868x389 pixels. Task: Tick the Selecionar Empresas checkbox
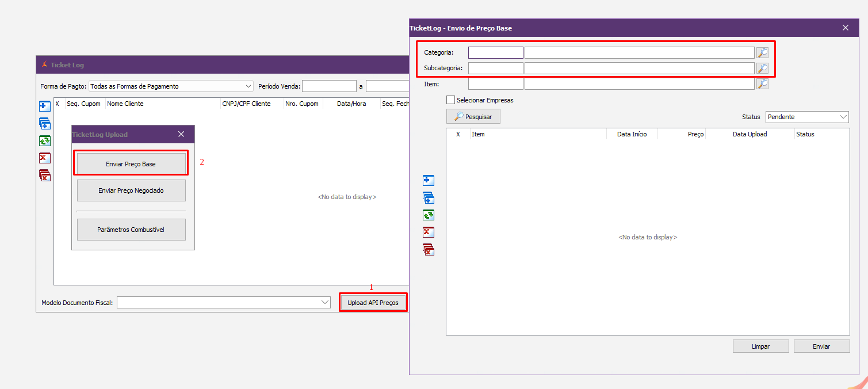tap(450, 100)
